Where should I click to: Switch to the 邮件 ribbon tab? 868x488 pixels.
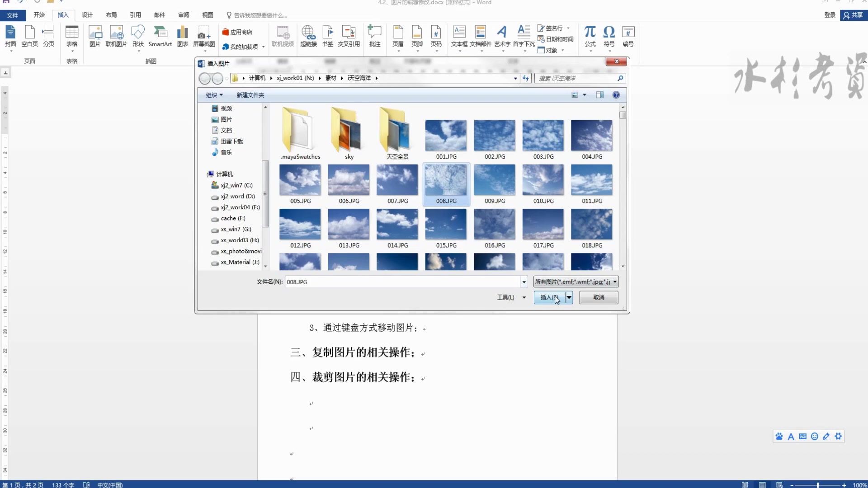pos(159,15)
